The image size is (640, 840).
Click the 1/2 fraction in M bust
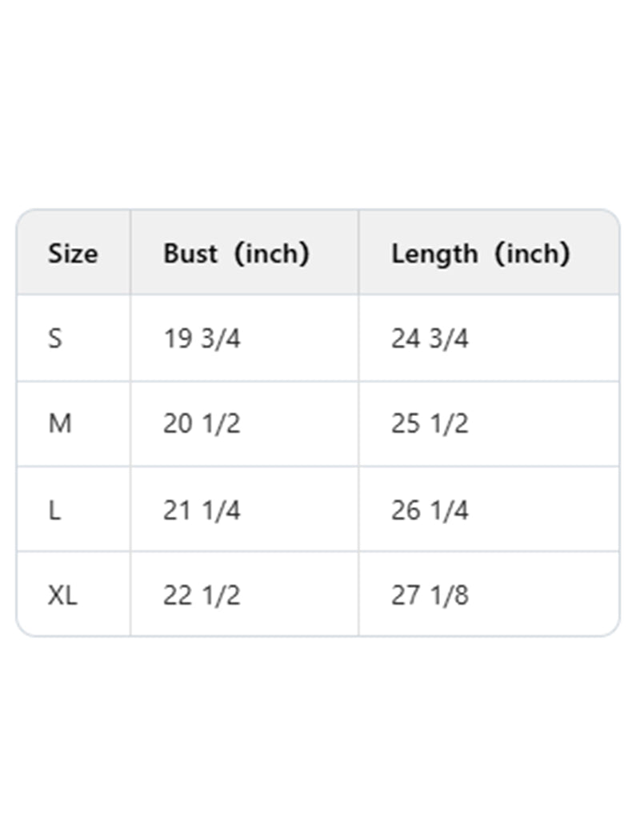pyautogui.click(x=220, y=423)
